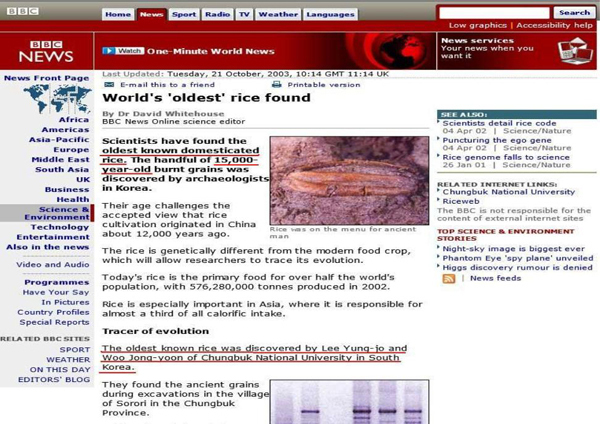Click byline By Dr David Whitehouse

pyautogui.click(x=163, y=114)
